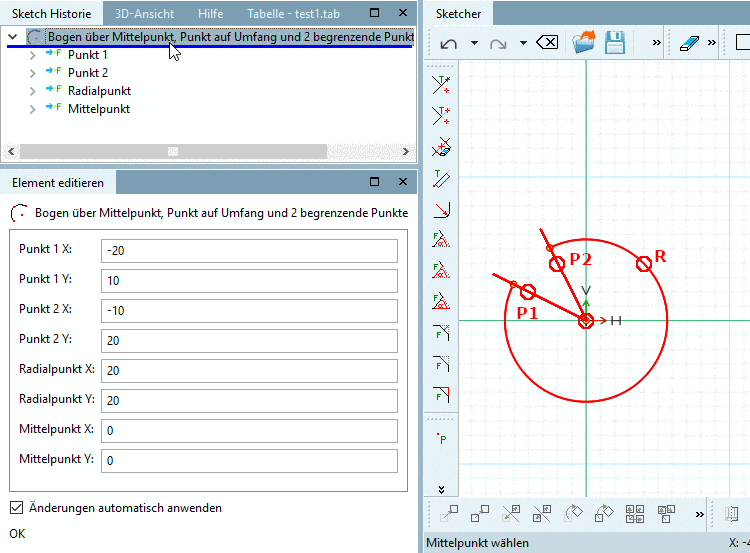The image size is (750, 553).
Task: Select the third fillet angle tool icon
Action: tap(441, 301)
